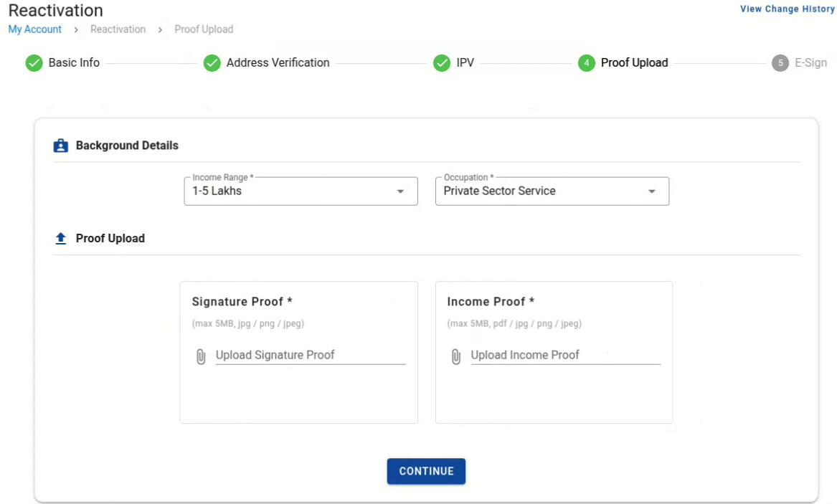The height and width of the screenshot is (504, 837).
Task: Open the Occupation dropdown
Action: (542, 191)
